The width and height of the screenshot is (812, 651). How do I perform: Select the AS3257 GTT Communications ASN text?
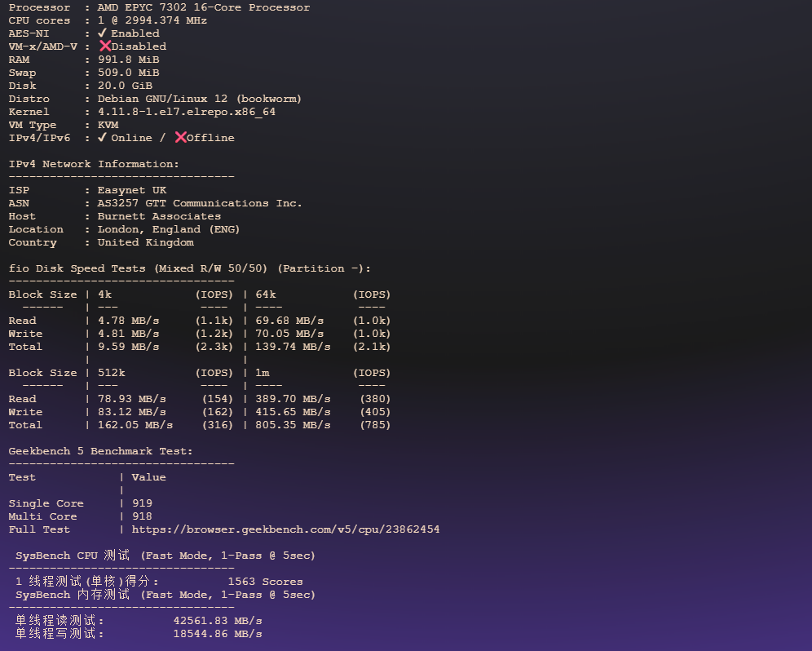tap(199, 203)
